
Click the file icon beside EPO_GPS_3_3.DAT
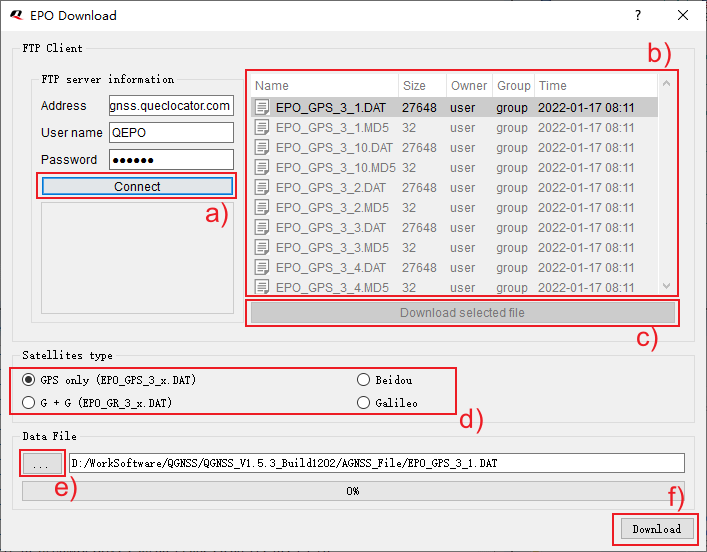click(x=262, y=227)
